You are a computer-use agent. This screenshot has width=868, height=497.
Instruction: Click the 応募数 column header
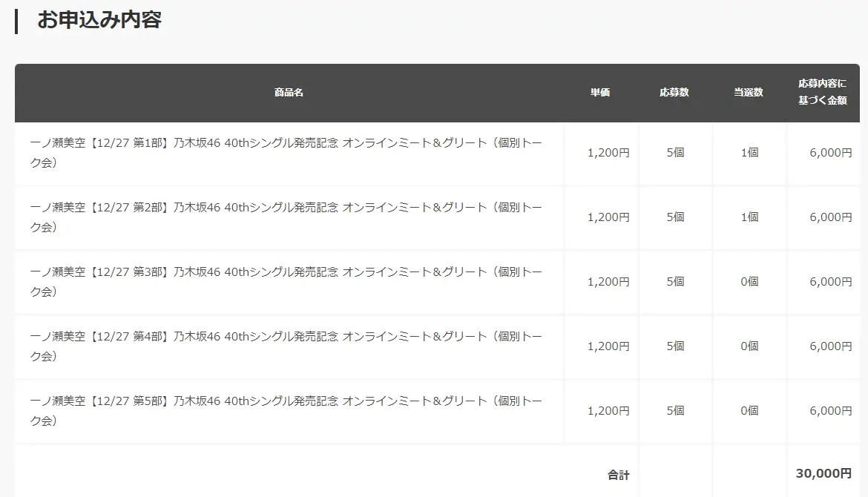click(x=674, y=93)
